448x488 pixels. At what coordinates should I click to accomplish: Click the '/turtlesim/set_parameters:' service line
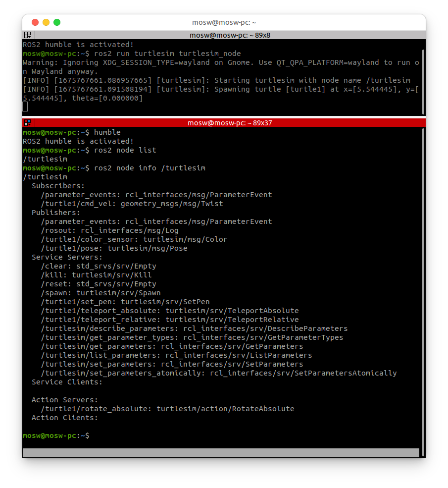click(x=172, y=365)
